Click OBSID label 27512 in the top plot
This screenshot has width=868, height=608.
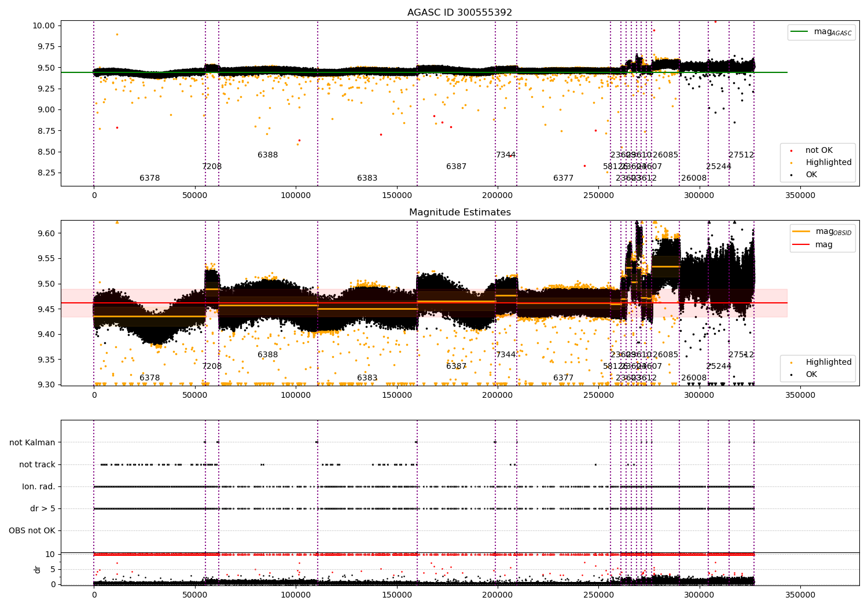741,155
